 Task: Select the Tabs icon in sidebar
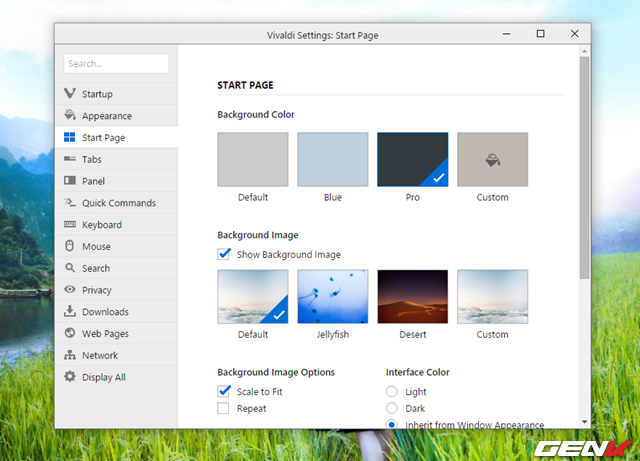click(x=70, y=159)
